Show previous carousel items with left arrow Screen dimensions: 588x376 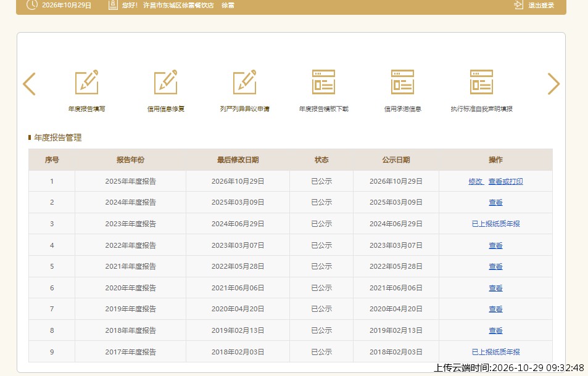pos(29,83)
